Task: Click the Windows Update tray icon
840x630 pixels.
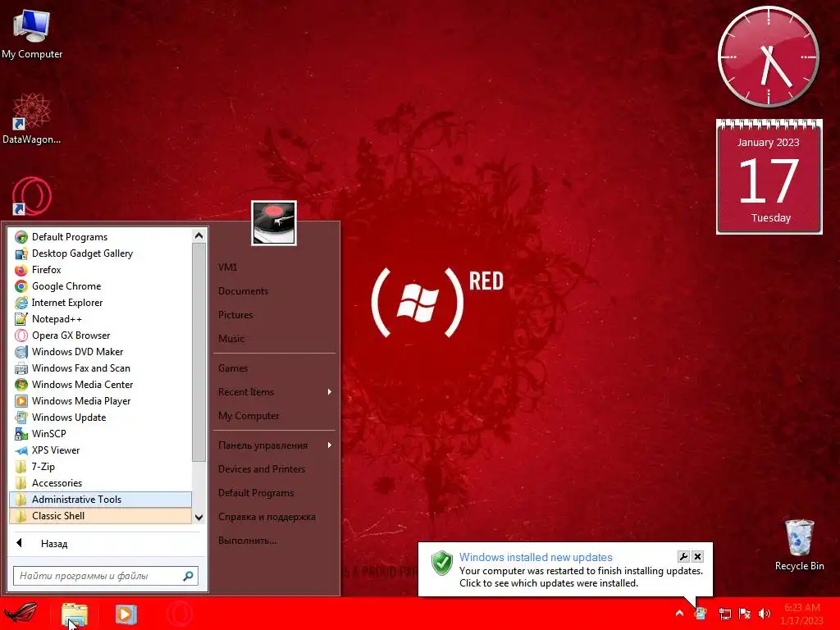Action: click(701, 614)
